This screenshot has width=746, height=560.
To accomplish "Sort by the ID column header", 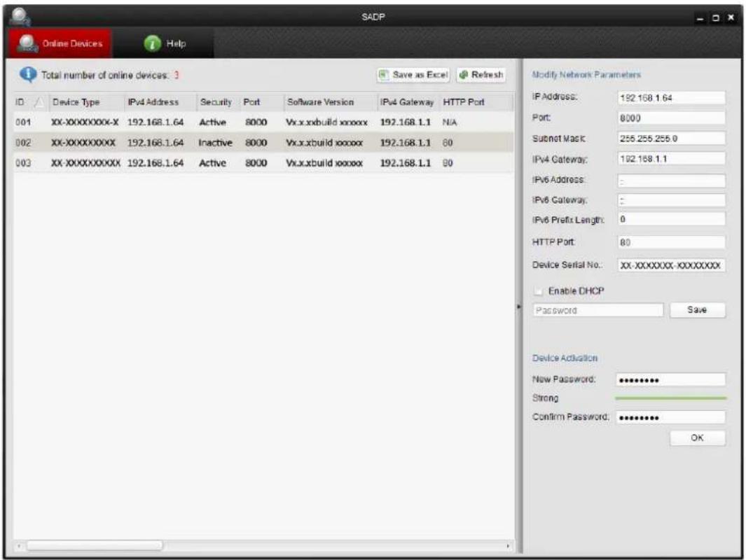I will [x=29, y=101].
